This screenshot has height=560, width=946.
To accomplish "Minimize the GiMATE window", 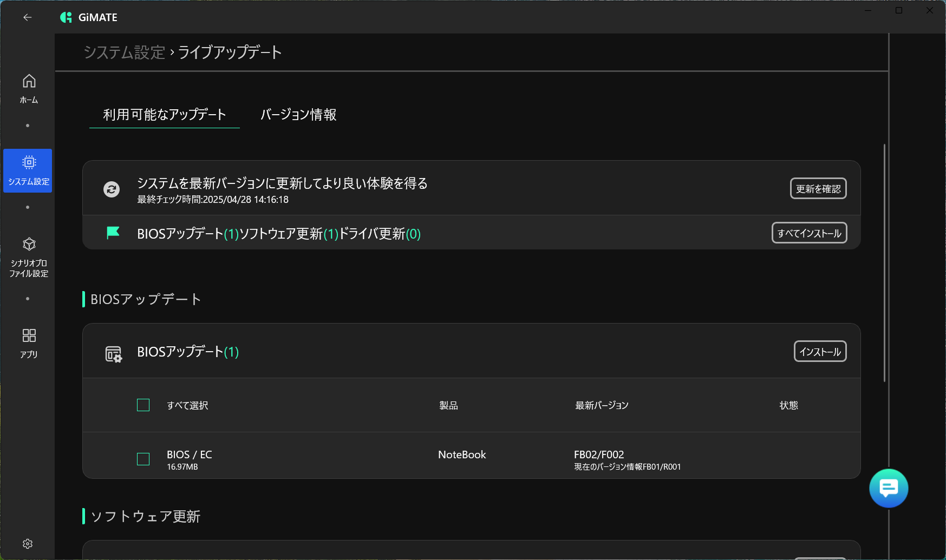I will coord(868,10).
